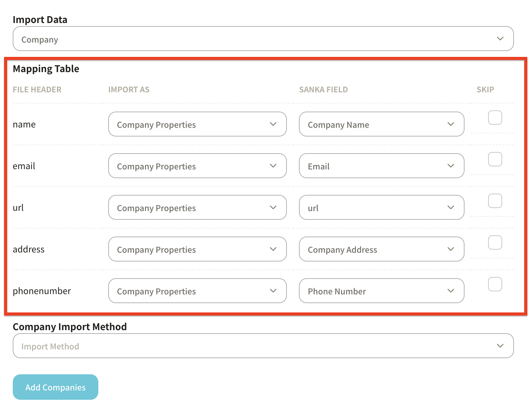
Task: Enable Skip for the email row
Action: tap(495, 159)
